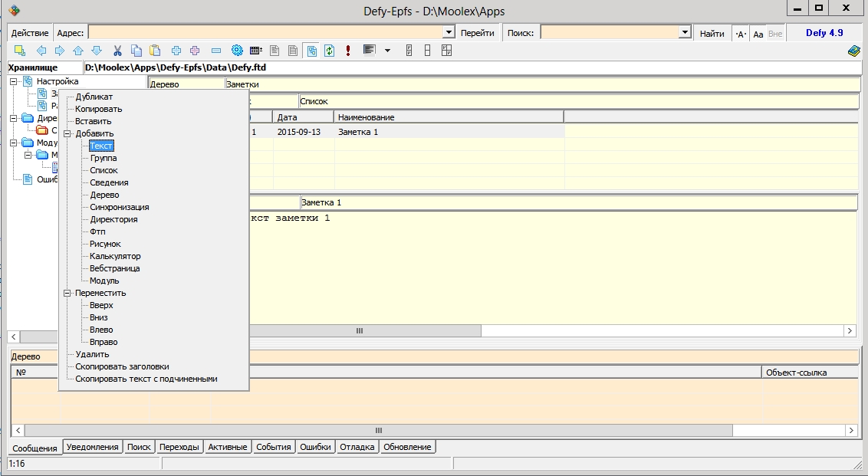Viewport: 868px width, 476px height.
Task: Click the two-row split layout icon
Action: [x=427, y=51]
